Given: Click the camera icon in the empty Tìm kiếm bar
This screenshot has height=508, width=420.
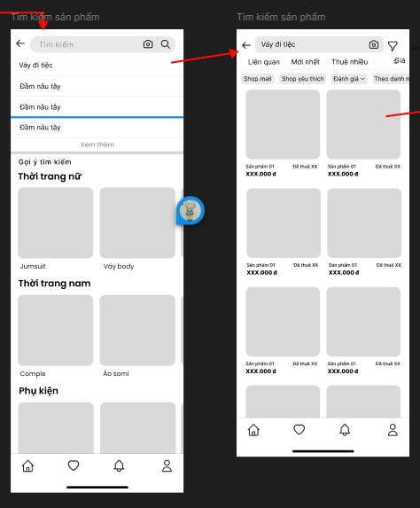Looking at the screenshot, I should [x=148, y=44].
